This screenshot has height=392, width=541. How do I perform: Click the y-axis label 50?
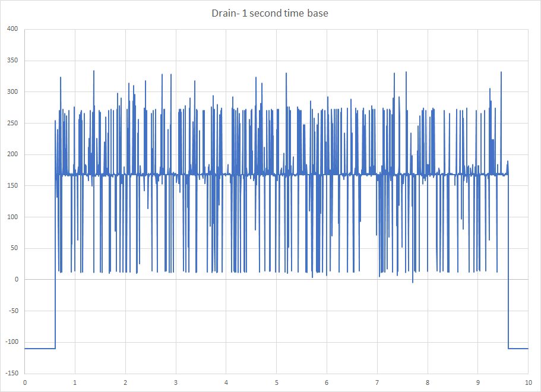[14, 248]
